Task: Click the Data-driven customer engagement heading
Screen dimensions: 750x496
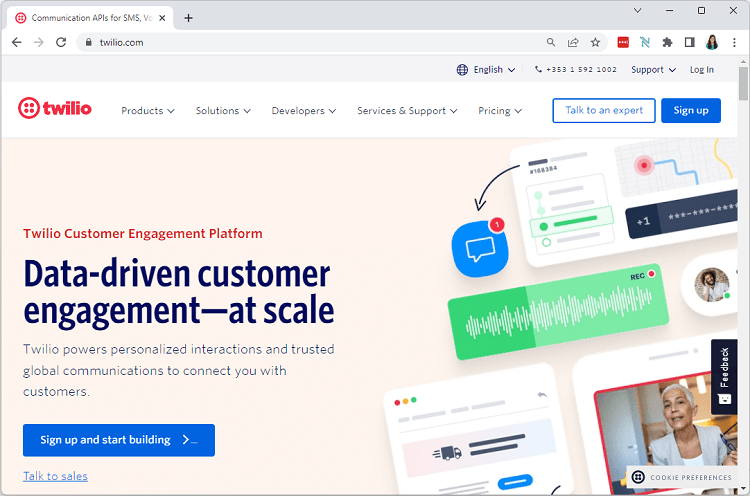Action: coord(178,293)
